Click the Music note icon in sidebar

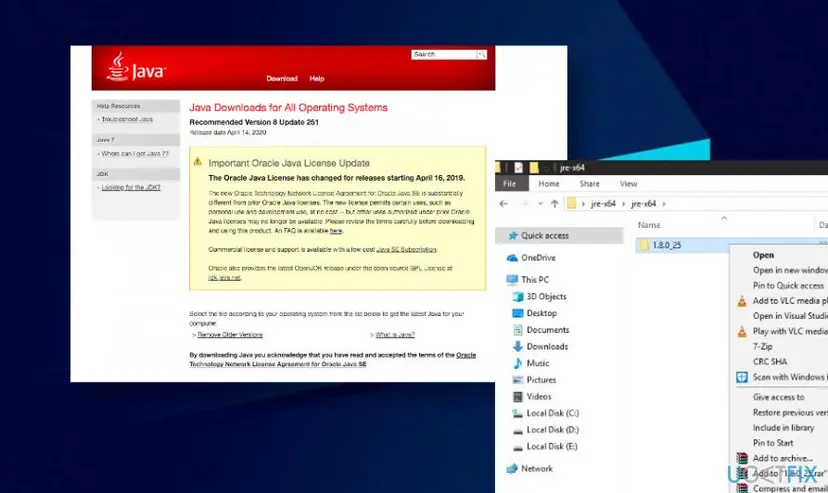click(518, 363)
